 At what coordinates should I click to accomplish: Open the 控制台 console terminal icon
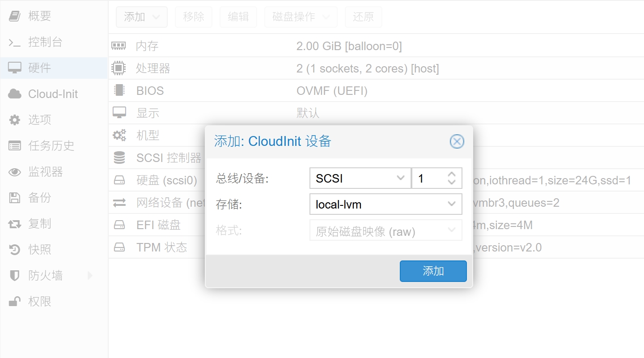tap(15, 43)
